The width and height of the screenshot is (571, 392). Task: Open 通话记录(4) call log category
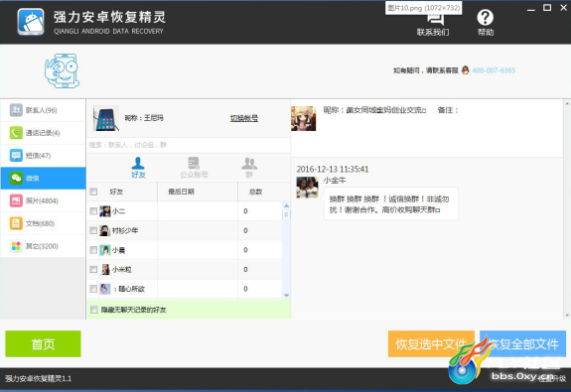[43, 133]
